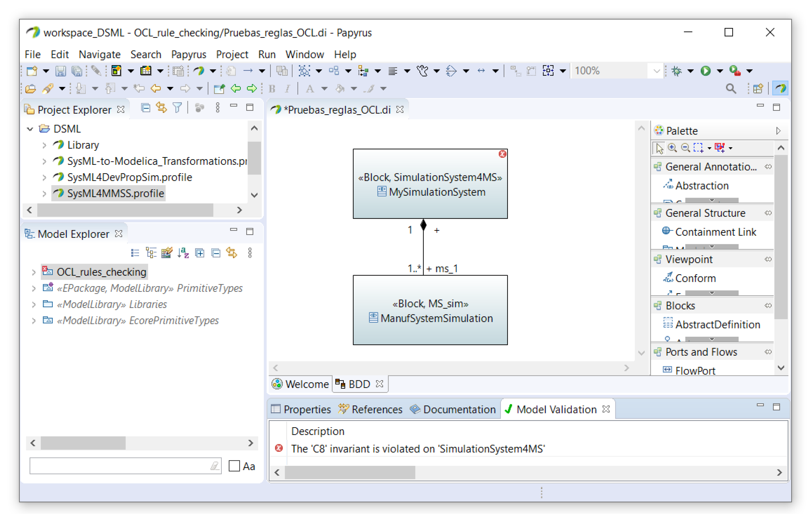This screenshot has height=520, width=812.
Task: Click the Save icon in toolbar
Action: 60,71
